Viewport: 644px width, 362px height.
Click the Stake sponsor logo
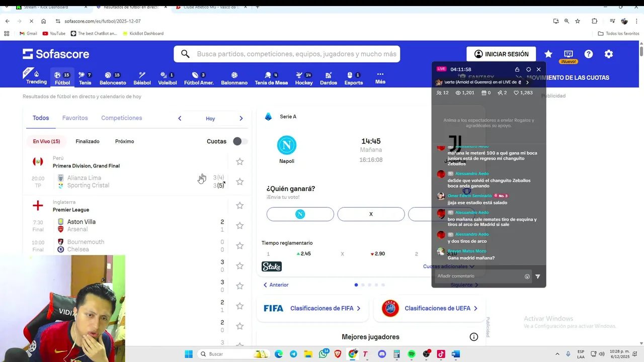(272, 266)
